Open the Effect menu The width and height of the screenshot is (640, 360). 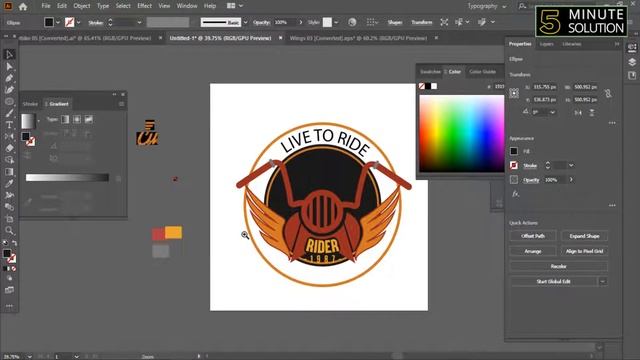pyautogui.click(x=144, y=6)
